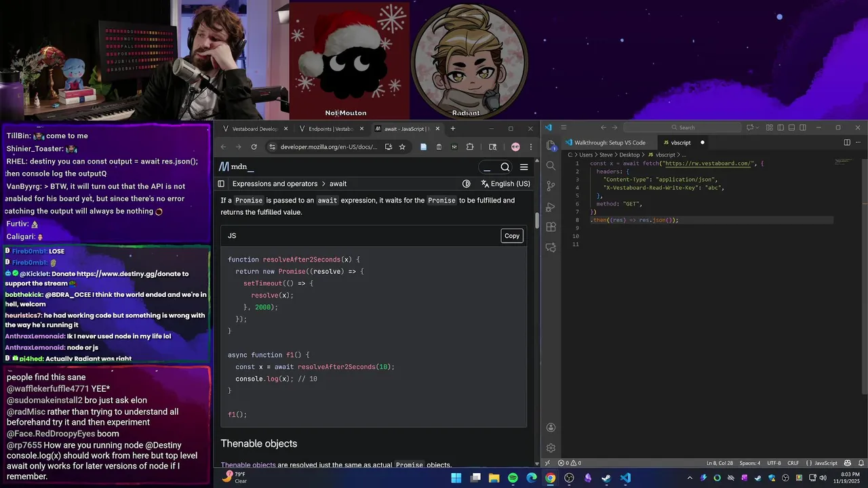Go back in VS Code navigation
868x488 pixels.
(604, 127)
